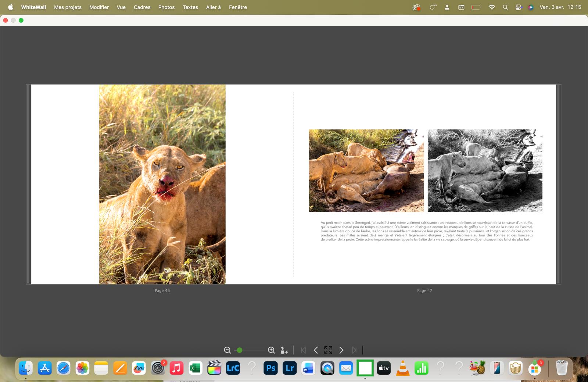Screen dimensions: 588x382
Task: Expand the Textes menu
Action: pyautogui.click(x=190, y=7)
